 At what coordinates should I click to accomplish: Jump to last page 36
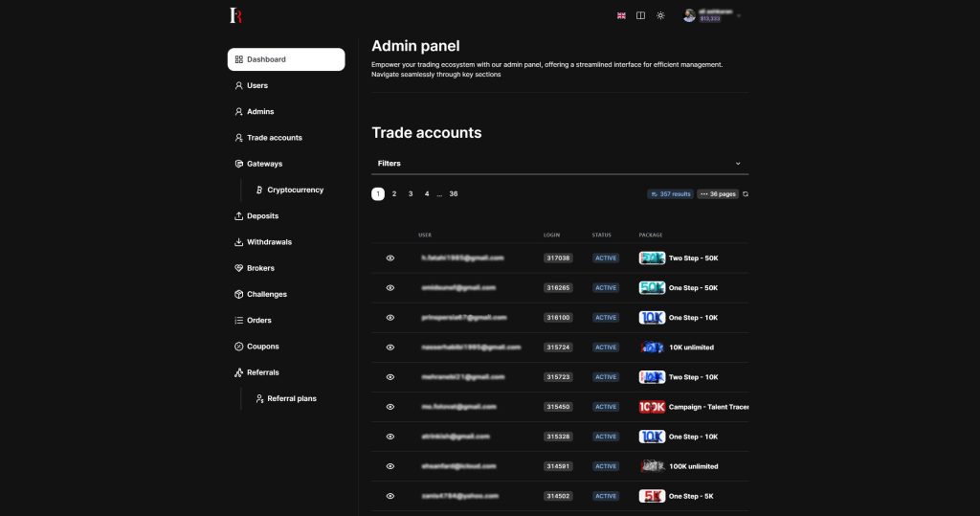(x=454, y=194)
